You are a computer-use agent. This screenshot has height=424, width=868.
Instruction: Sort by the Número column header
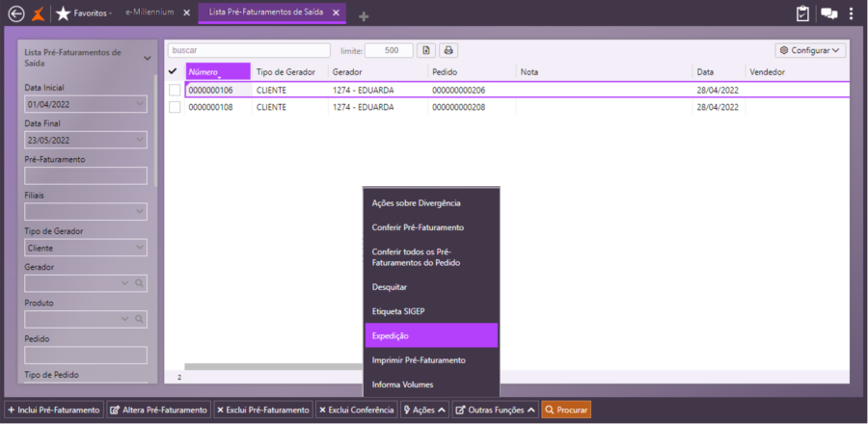click(218, 72)
